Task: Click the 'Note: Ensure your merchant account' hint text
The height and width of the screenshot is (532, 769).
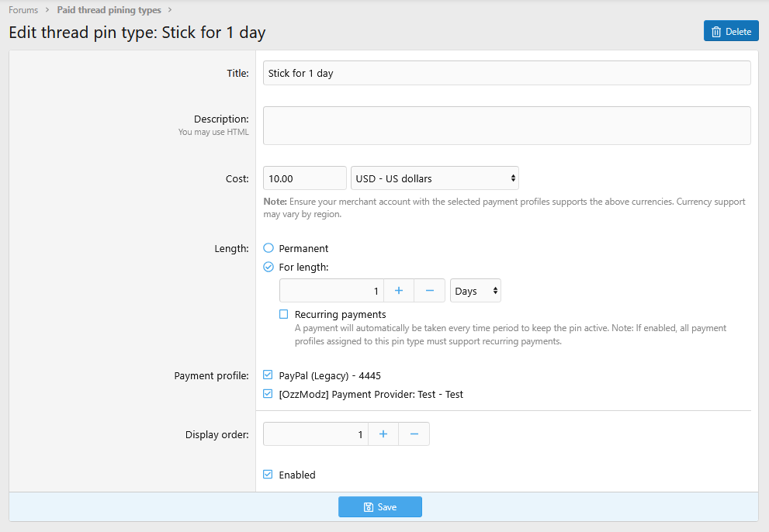Action: tap(504, 208)
